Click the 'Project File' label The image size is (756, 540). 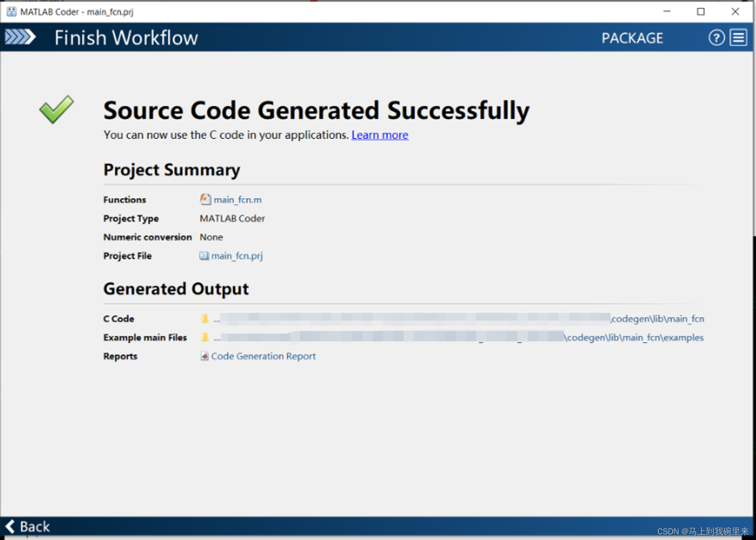[127, 256]
